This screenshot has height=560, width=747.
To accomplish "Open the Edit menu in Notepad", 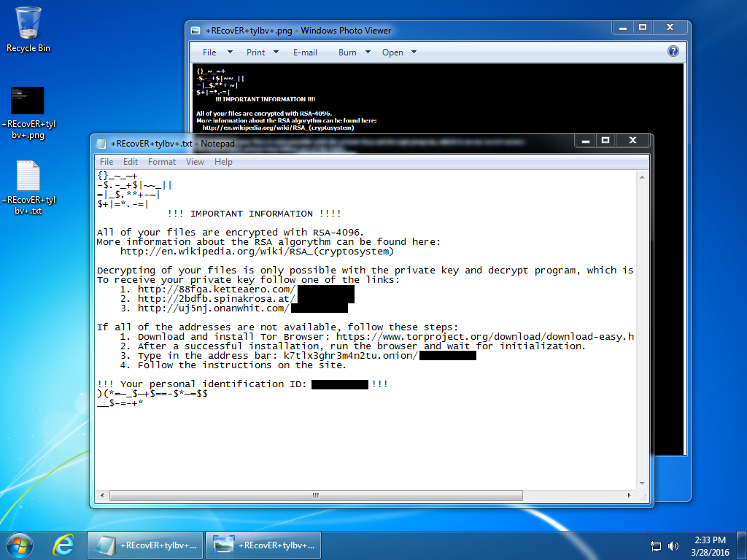I will (131, 162).
